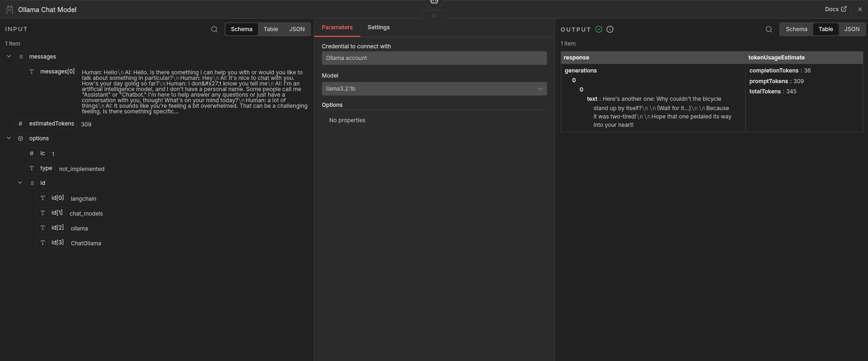Image resolution: width=868 pixels, height=361 pixels.
Task: Open the Model dropdown llama3.2:1b
Action: (434, 89)
